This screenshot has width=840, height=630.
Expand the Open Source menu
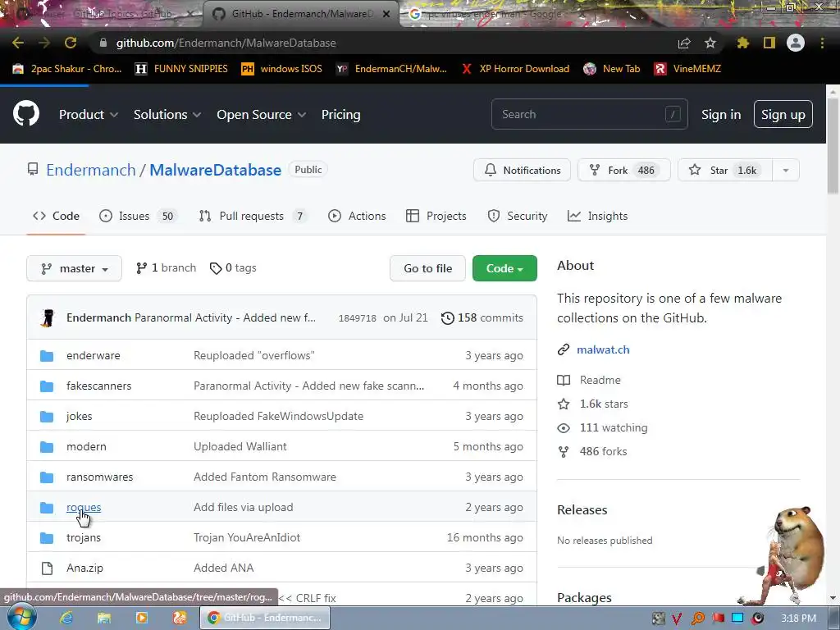pyautogui.click(x=262, y=114)
